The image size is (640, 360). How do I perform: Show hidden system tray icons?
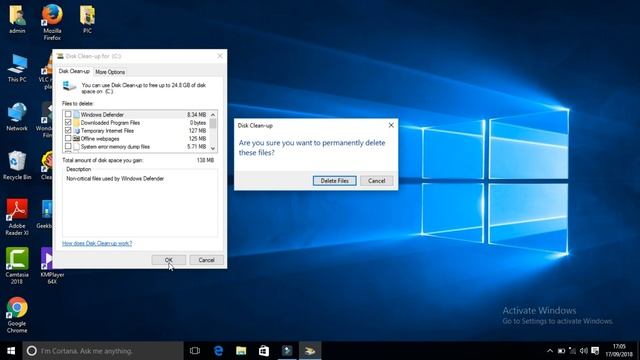550,351
